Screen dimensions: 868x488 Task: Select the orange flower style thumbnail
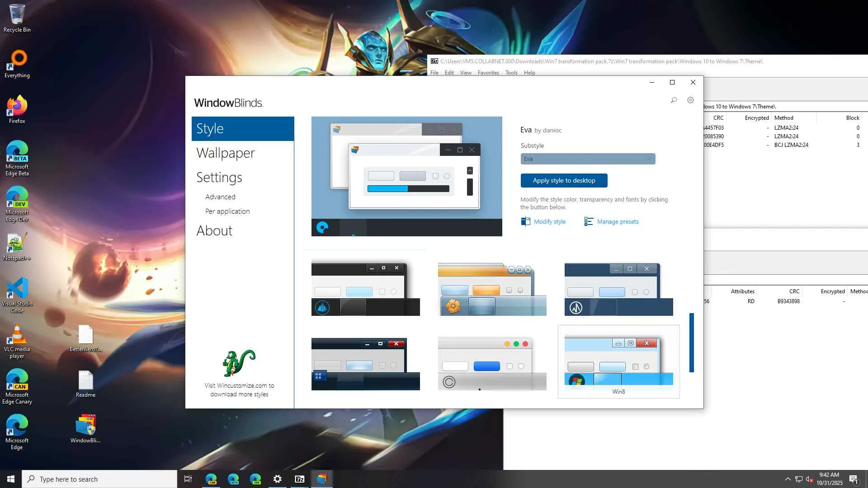click(492, 289)
